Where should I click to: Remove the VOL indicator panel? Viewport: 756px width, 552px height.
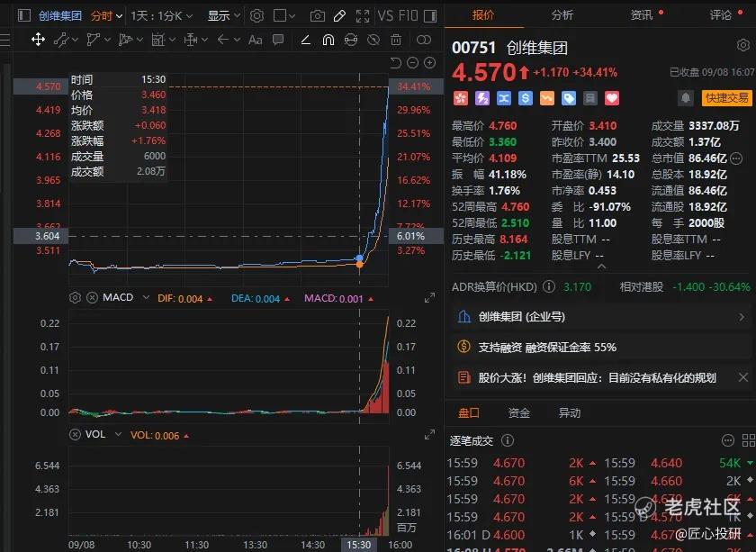(75, 434)
